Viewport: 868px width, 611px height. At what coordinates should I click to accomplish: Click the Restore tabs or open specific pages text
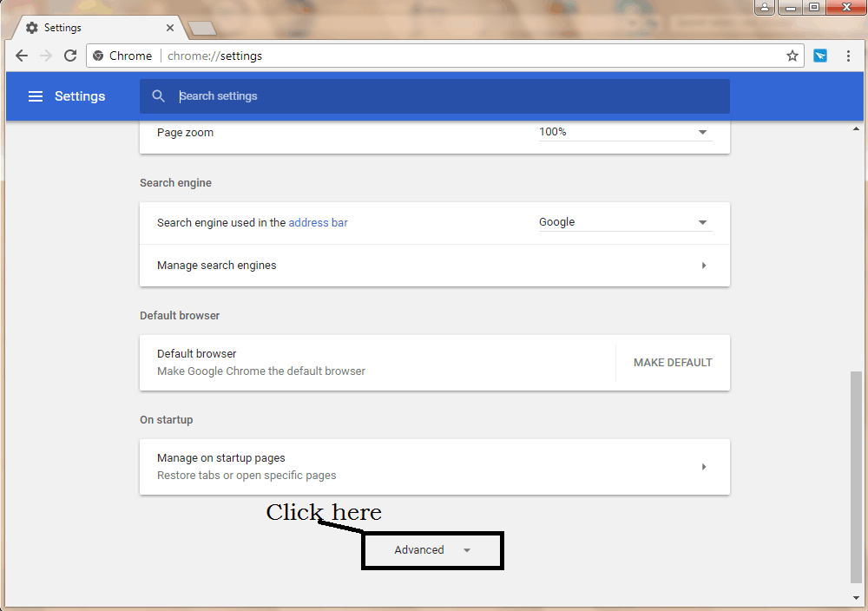[247, 476]
